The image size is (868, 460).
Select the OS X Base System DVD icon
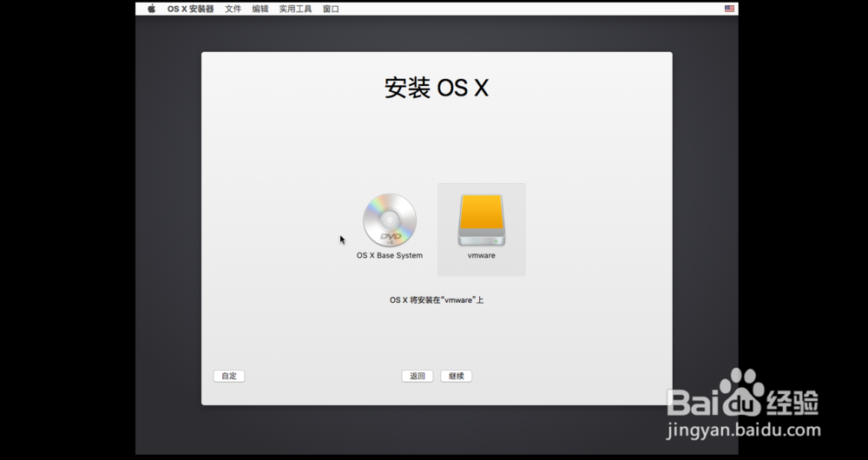pyautogui.click(x=390, y=220)
